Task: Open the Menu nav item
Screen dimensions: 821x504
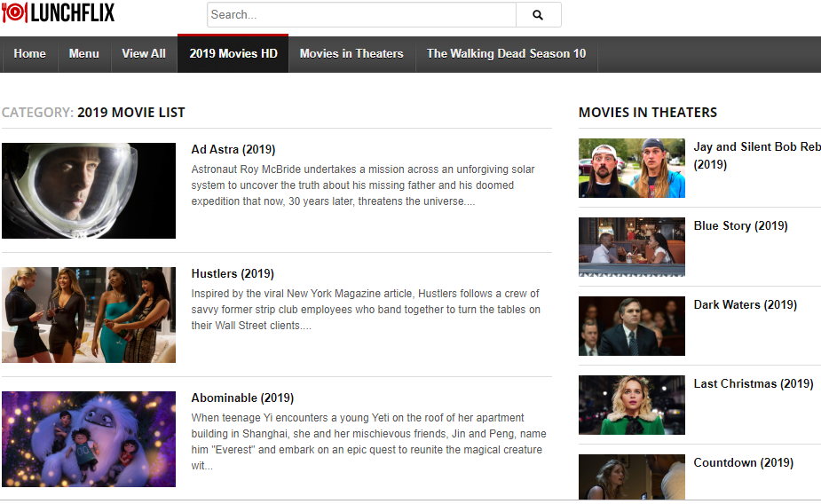Action: (x=83, y=54)
